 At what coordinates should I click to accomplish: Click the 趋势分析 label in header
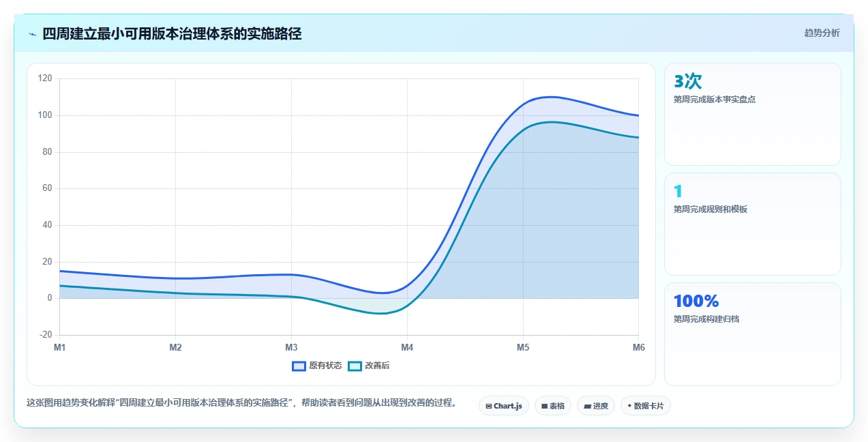tap(822, 33)
